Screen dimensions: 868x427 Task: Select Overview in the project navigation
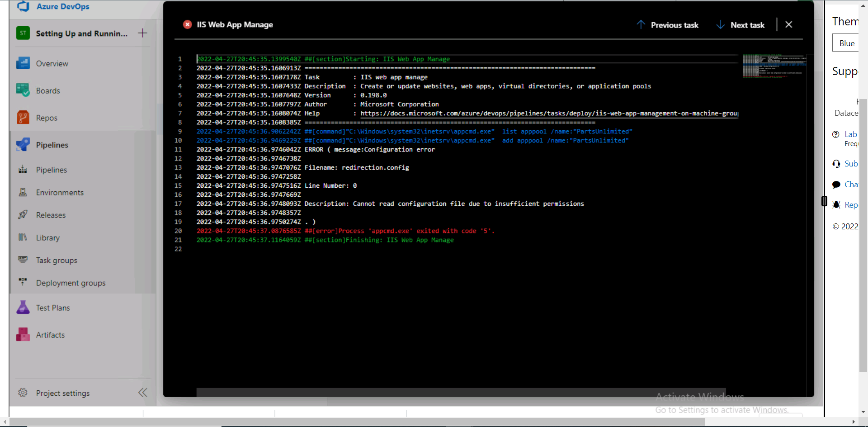(x=52, y=63)
